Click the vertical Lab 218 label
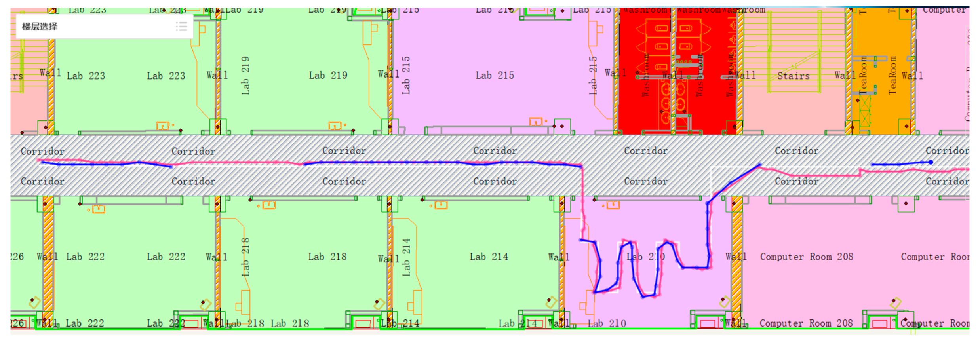Image resolution: width=980 pixels, height=344 pixels. [x=245, y=257]
